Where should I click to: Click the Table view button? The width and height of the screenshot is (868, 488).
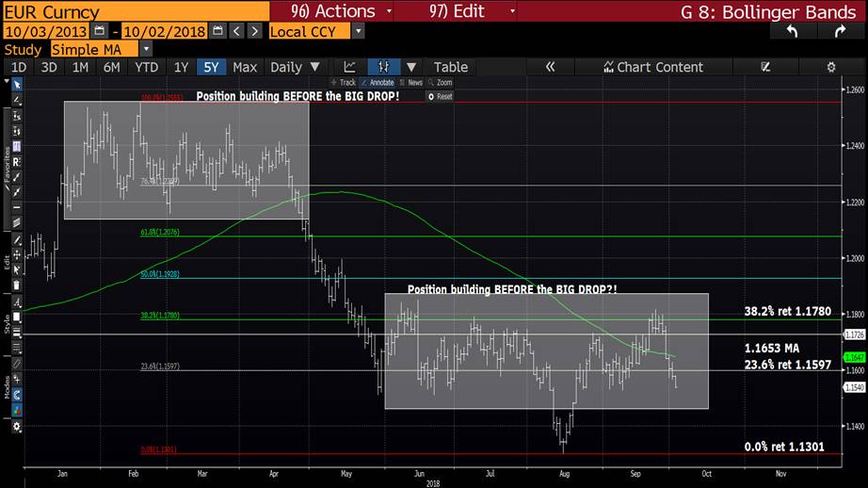450,67
